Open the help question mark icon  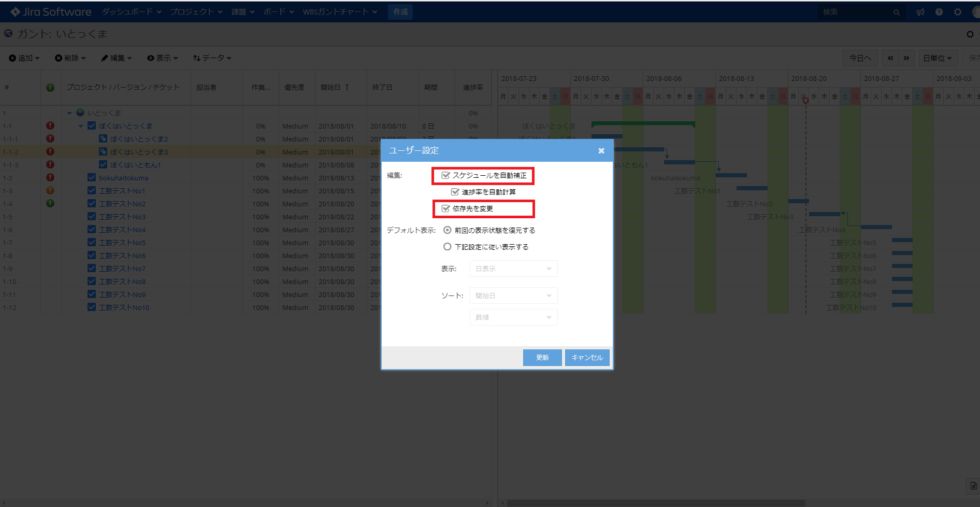click(939, 12)
